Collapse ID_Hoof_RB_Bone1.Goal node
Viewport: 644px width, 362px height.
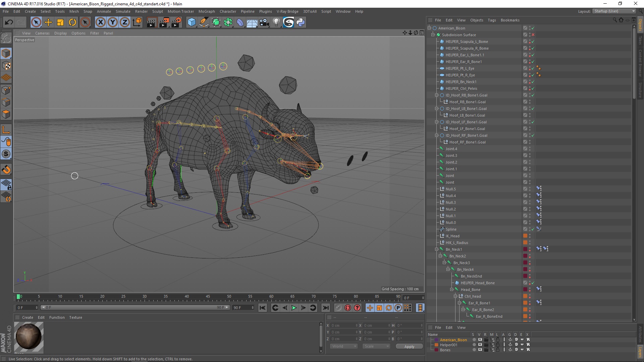437,95
